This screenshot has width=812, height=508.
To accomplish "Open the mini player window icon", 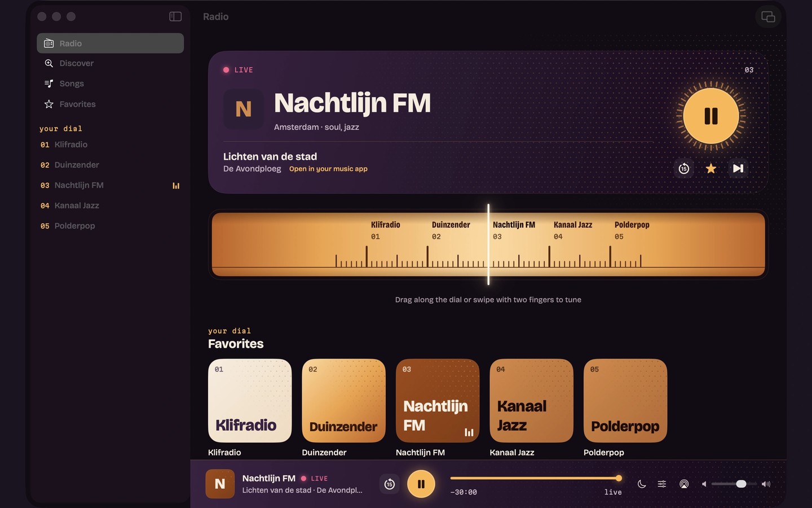I will (768, 17).
